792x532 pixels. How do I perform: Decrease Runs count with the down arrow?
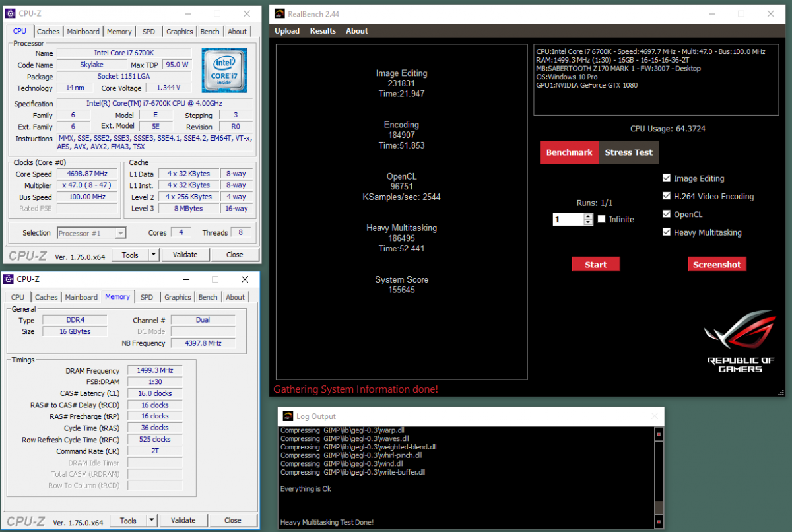588,222
